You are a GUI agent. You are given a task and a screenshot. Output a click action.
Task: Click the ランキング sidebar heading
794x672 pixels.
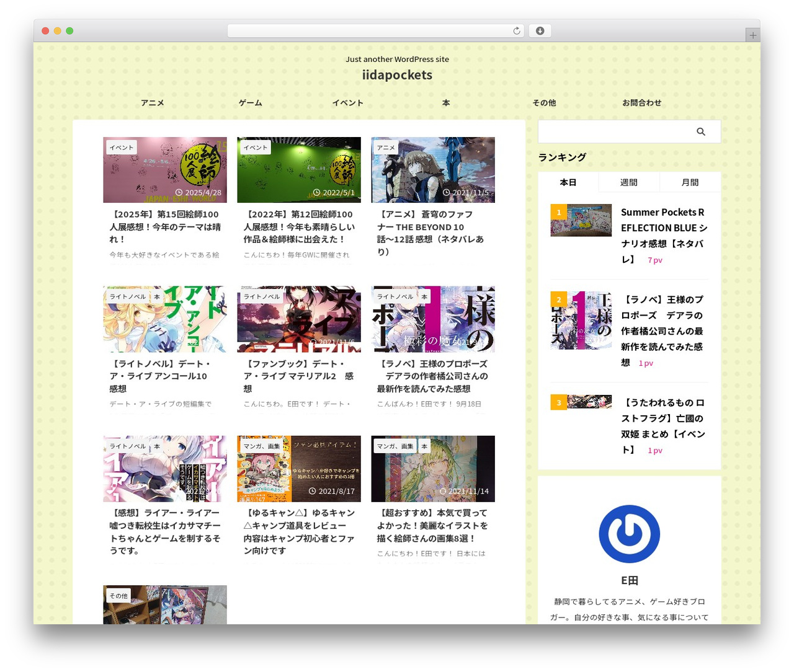562,157
